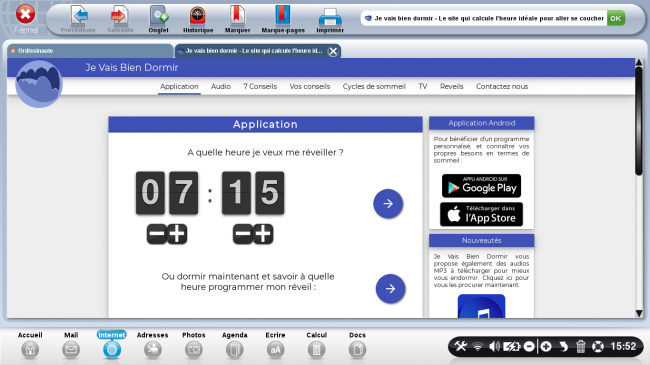Click the battery charging icon in tray
The width and height of the screenshot is (650, 365).
[512, 346]
